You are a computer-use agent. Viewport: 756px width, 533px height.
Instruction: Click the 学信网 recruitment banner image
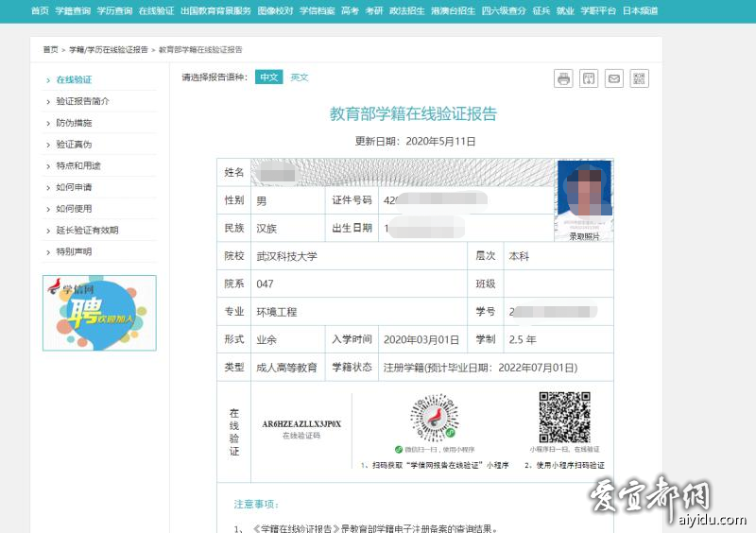click(99, 313)
